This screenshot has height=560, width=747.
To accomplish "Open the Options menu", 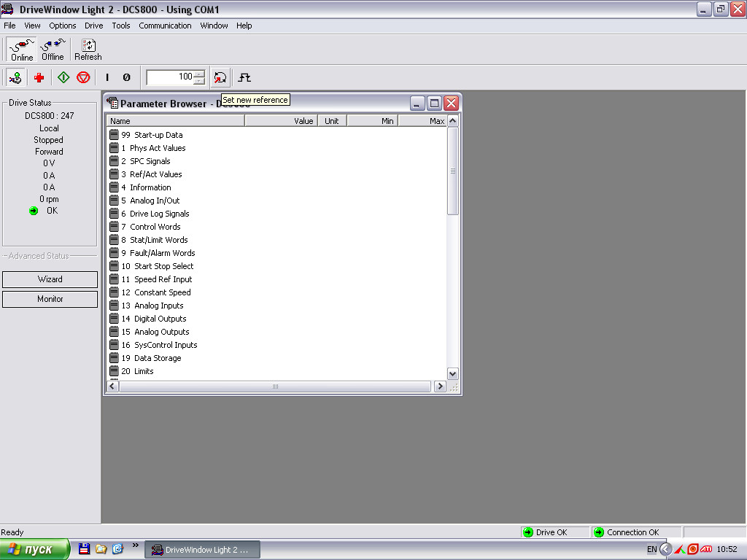I will click(x=63, y=26).
